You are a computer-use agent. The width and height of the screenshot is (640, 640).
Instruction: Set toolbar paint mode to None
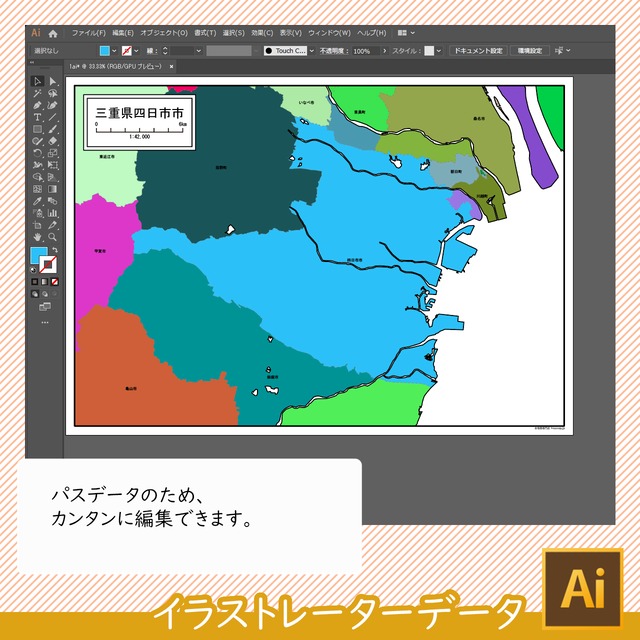click(55, 282)
